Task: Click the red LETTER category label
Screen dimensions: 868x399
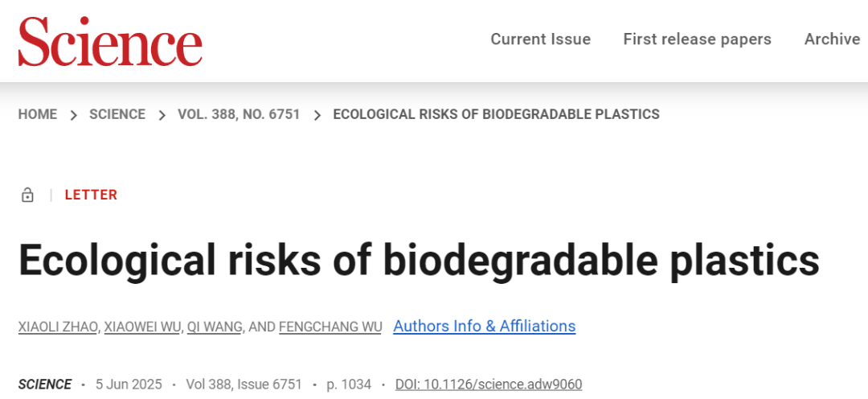Action: pos(91,195)
